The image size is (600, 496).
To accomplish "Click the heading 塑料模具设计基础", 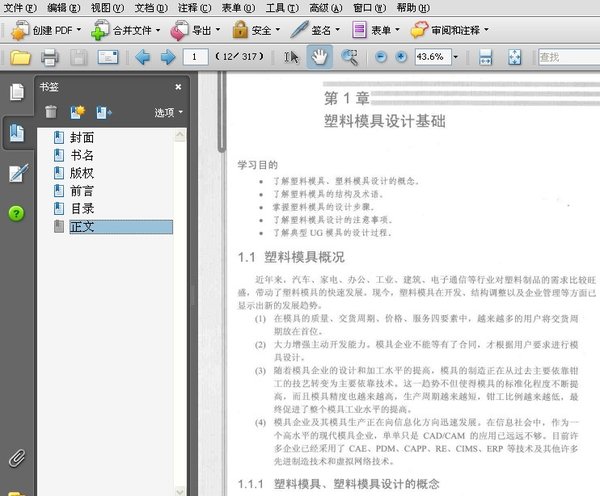I will (385, 121).
